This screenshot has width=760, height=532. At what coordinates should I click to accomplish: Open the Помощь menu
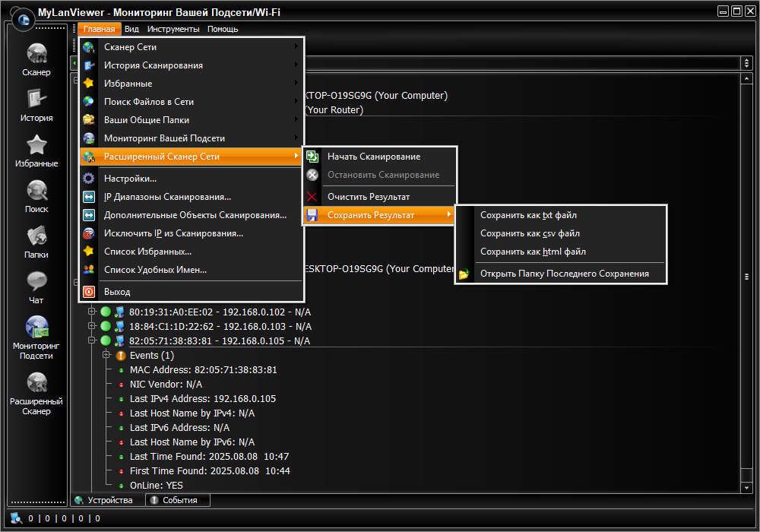click(x=223, y=29)
